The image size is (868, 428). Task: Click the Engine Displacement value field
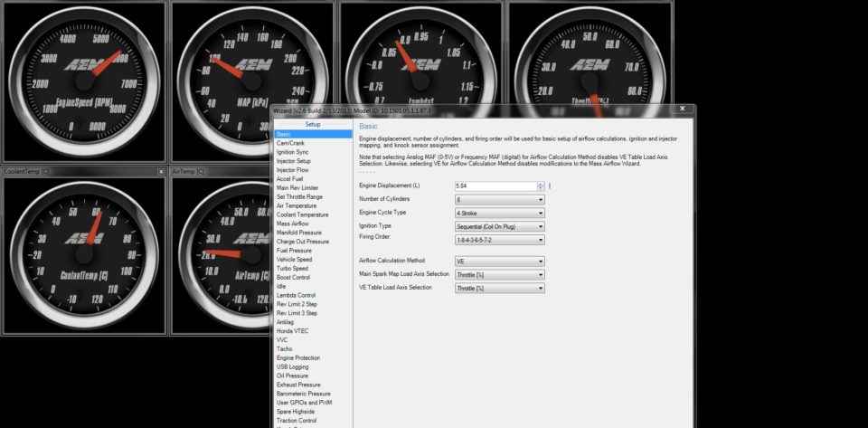pyautogui.click(x=496, y=186)
